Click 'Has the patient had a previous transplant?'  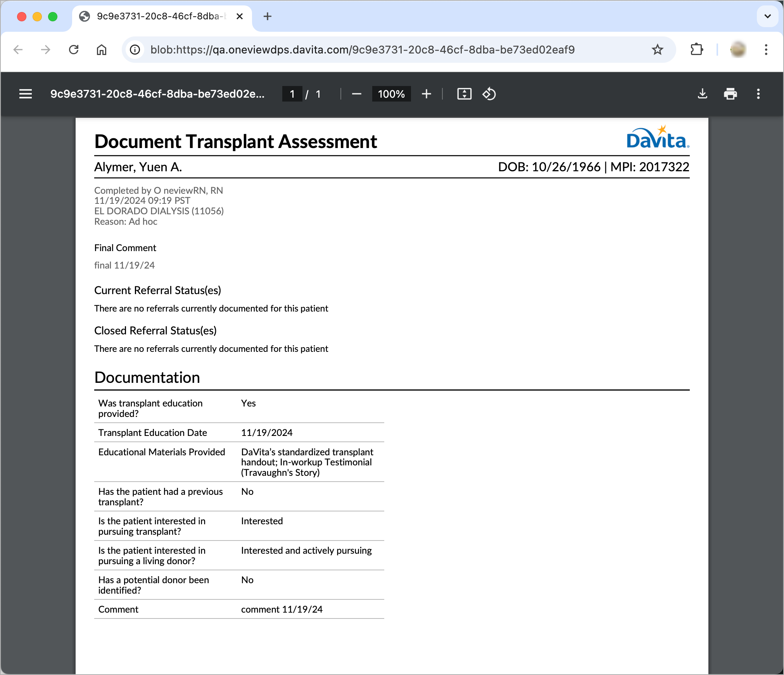pyautogui.click(x=161, y=497)
